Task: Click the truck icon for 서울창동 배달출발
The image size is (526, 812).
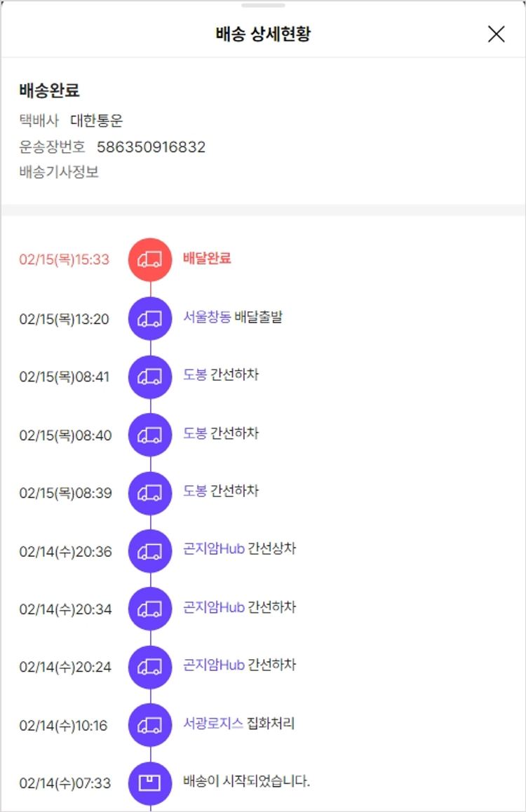Action: pos(150,318)
